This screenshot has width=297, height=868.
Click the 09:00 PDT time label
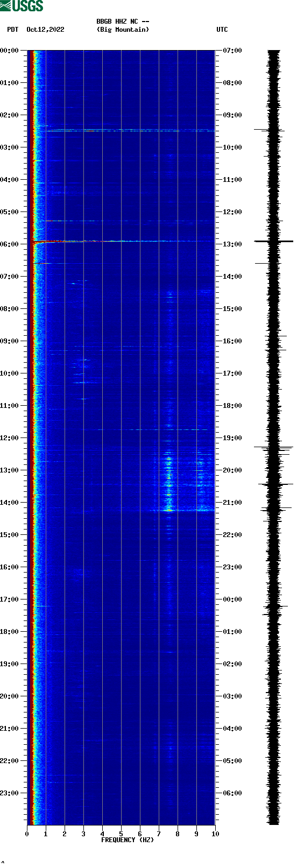pyautogui.click(x=9, y=341)
